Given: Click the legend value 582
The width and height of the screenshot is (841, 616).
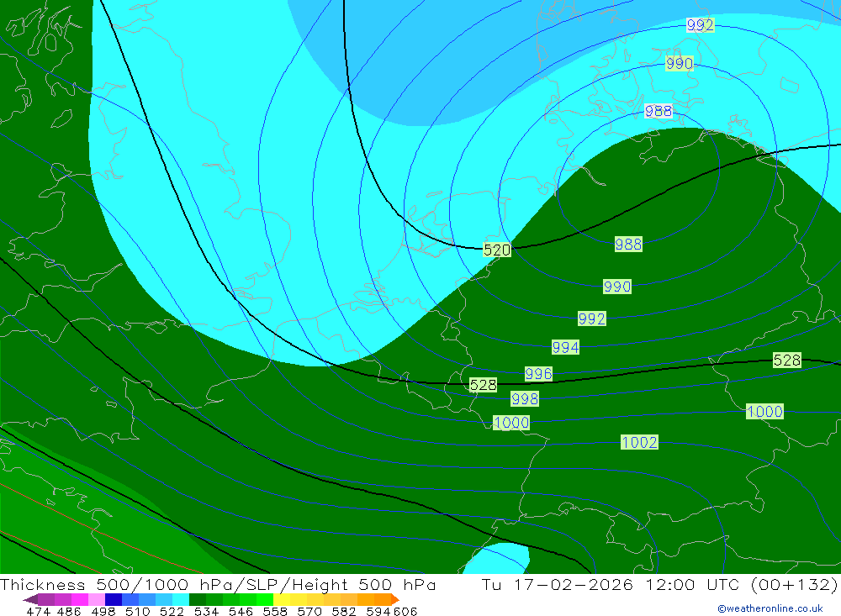Looking at the screenshot, I should click(x=344, y=611).
